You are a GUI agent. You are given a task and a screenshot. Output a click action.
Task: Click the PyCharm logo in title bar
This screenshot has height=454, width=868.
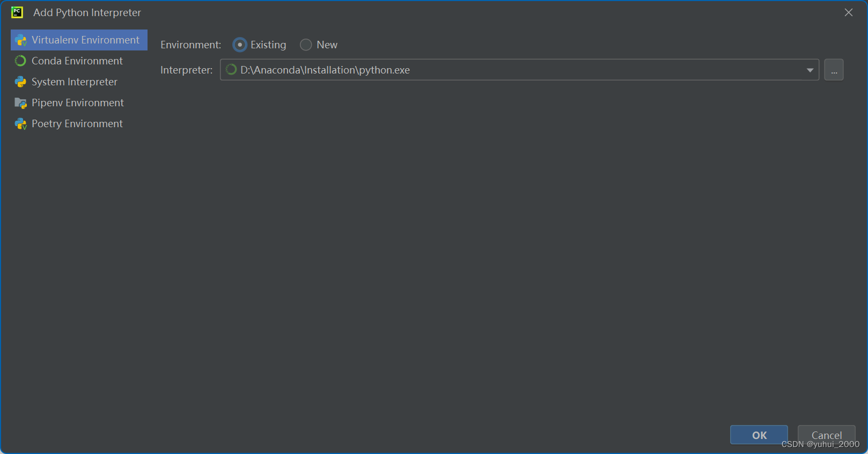point(17,12)
